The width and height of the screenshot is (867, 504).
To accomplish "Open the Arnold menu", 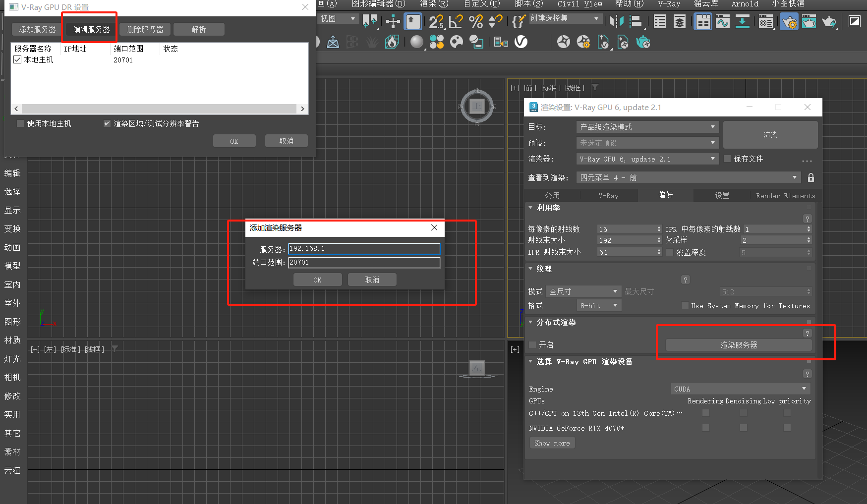I will tap(745, 4).
